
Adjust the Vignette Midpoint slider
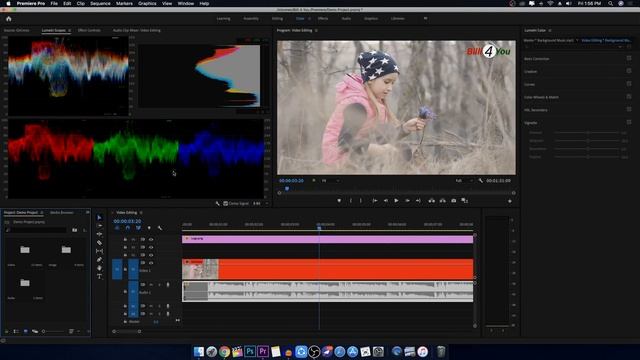(588, 141)
